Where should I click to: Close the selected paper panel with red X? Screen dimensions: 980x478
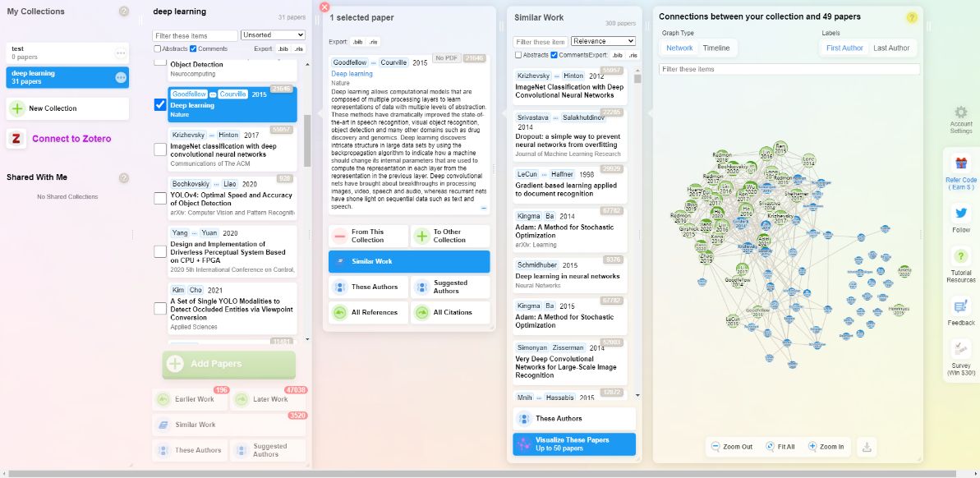point(324,7)
